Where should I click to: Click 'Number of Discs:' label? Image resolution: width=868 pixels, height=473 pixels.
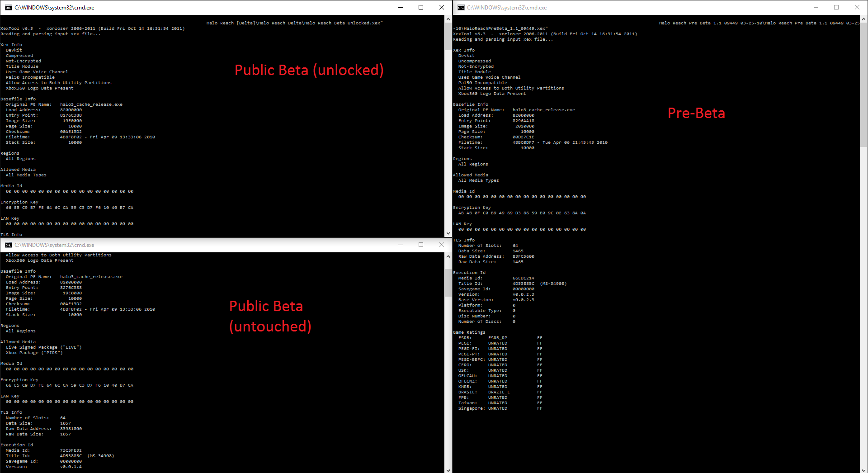click(x=480, y=322)
